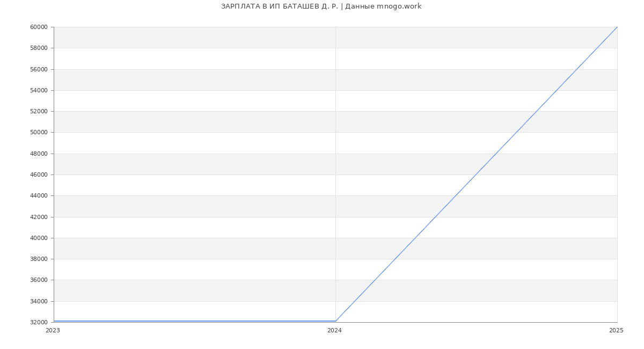This screenshot has width=644, height=349.
Task: Click the 60000 label on the y-axis
Action: click(x=39, y=27)
